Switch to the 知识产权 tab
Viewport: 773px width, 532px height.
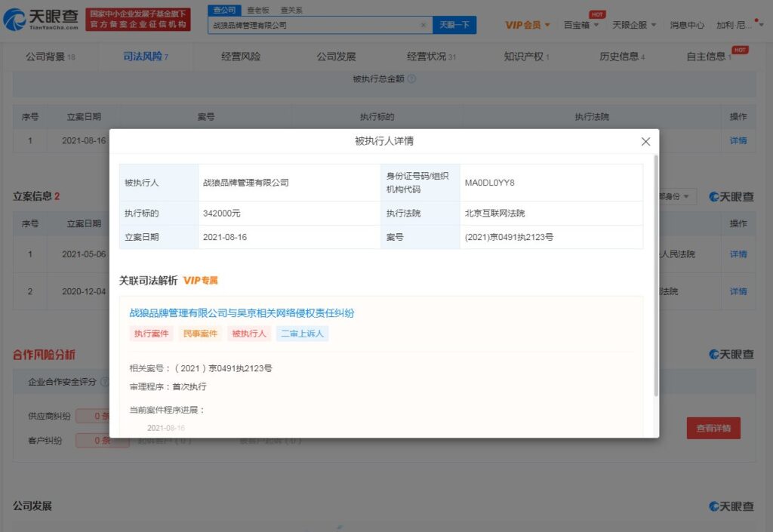point(526,57)
